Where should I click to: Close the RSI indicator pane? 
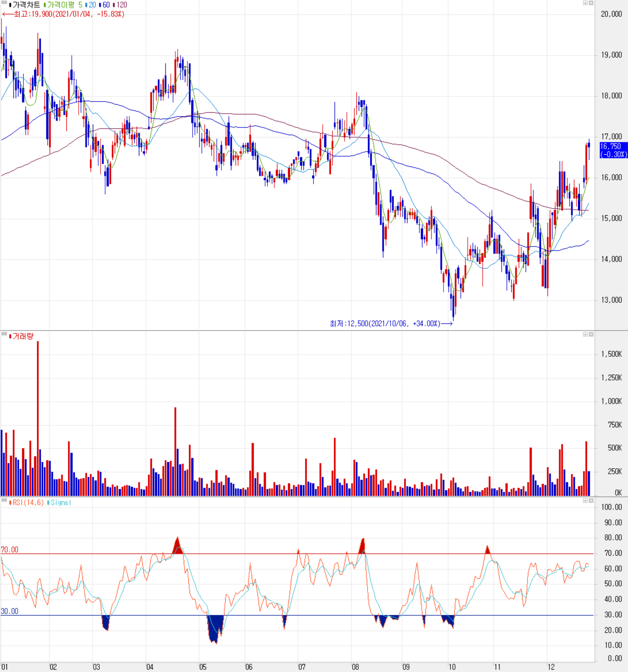(591, 501)
